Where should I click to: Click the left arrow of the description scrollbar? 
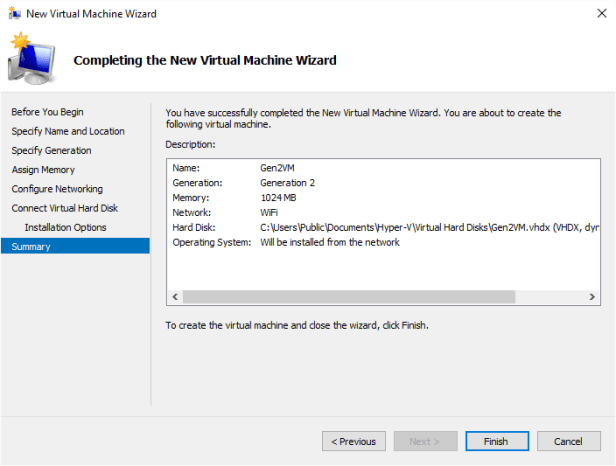[175, 298]
